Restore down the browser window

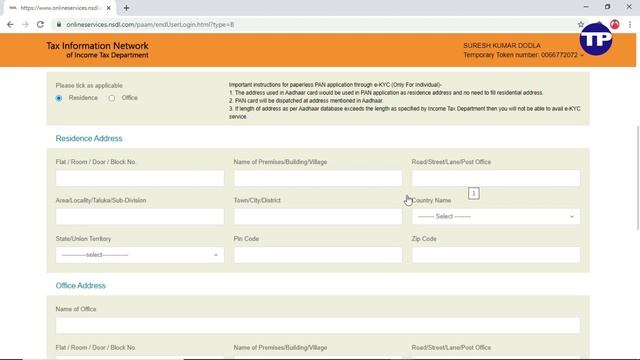click(x=607, y=7)
